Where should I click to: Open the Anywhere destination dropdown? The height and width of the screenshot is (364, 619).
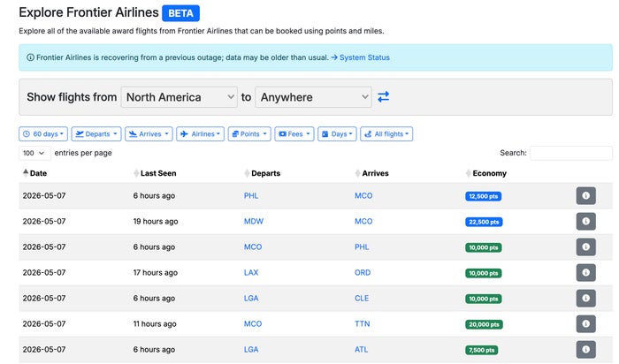pos(313,97)
